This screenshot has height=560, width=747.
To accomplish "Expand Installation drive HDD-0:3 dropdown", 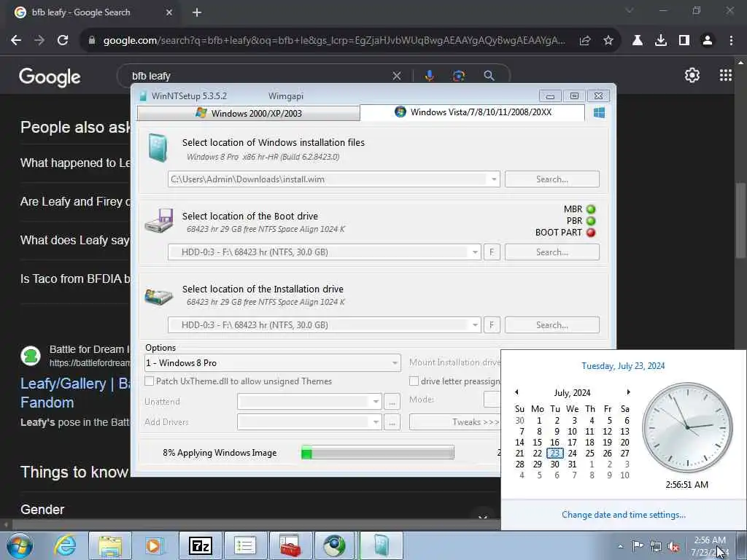I will [x=474, y=325].
